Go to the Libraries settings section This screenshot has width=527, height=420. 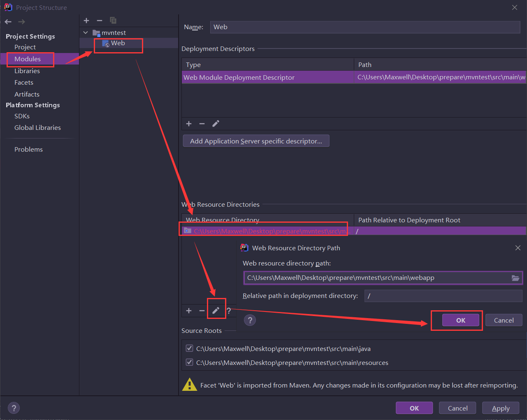[27, 71]
